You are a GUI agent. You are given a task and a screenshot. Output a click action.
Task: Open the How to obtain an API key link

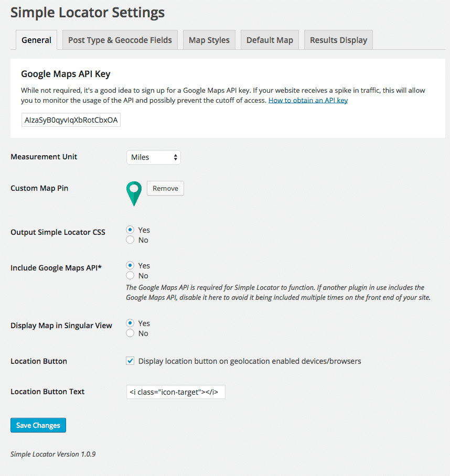308,100
